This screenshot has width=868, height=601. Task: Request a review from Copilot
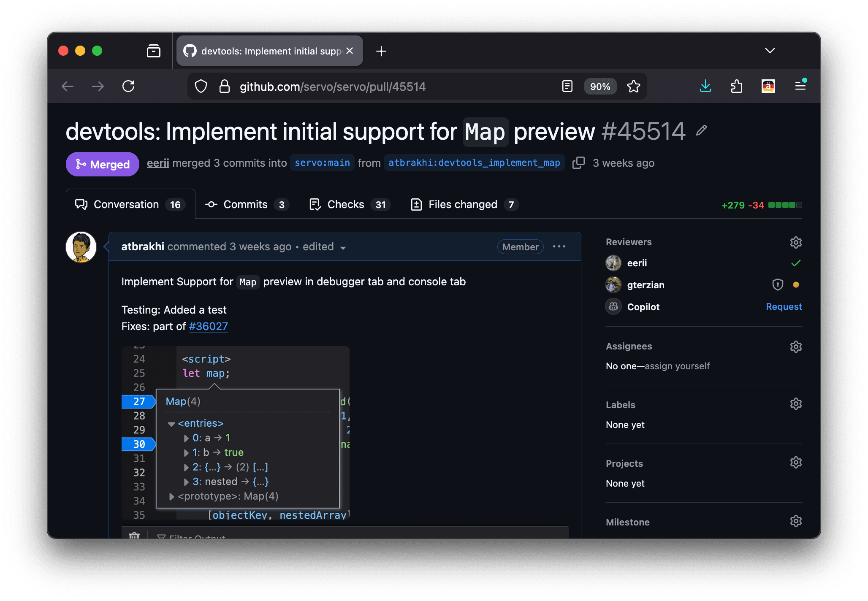784,307
